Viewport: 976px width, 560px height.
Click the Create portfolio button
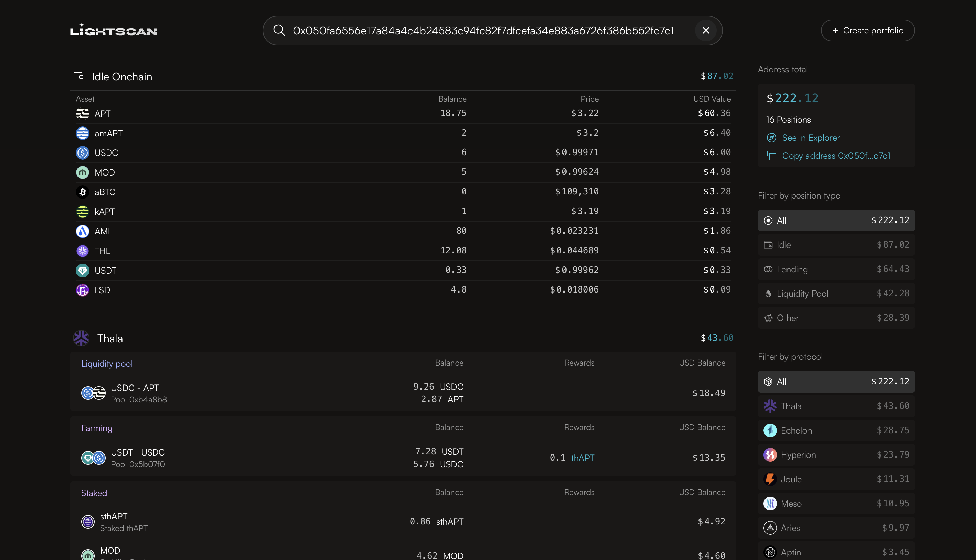pos(867,30)
